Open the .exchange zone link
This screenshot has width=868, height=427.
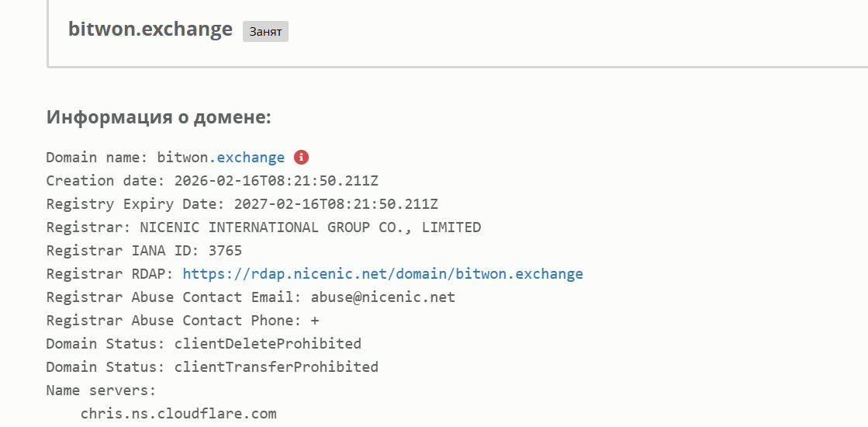coord(247,158)
